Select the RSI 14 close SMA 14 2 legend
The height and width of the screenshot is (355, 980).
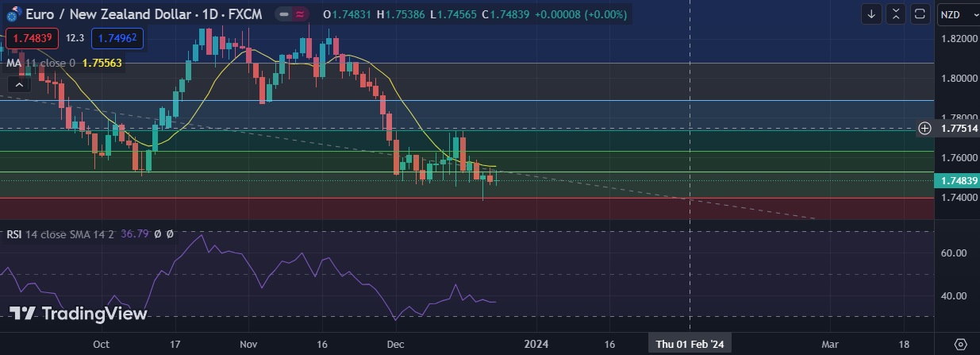coord(61,234)
